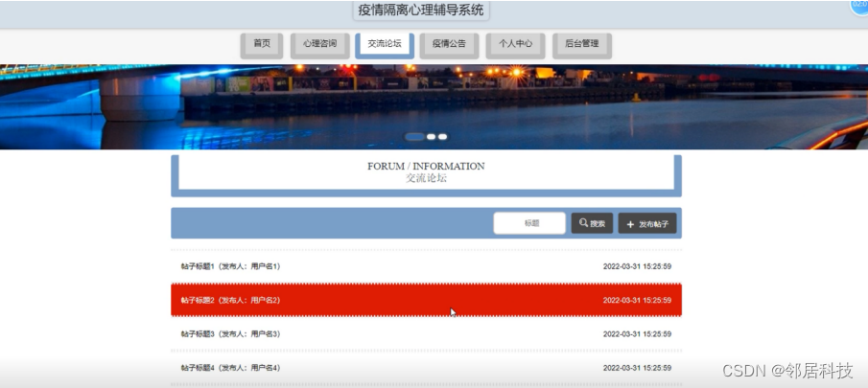This screenshot has width=868, height=388.
Task: Open the 首页 home tab
Action: point(262,44)
